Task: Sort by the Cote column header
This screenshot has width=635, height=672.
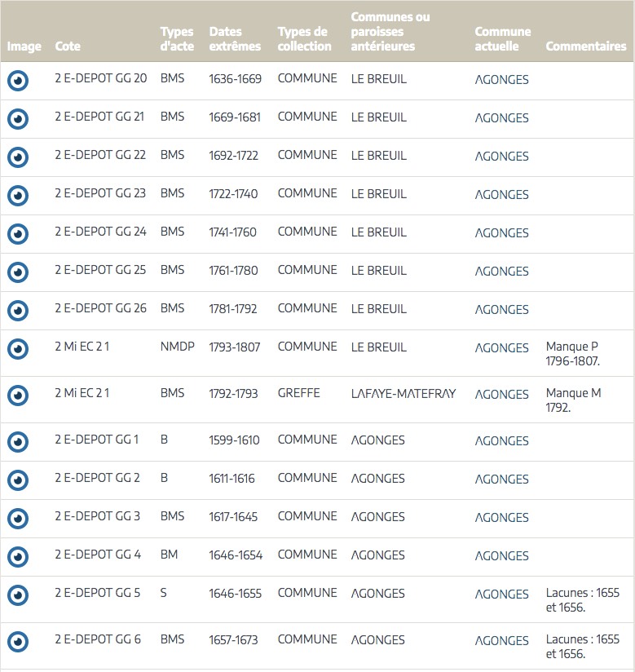Action: [x=68, y=46]
